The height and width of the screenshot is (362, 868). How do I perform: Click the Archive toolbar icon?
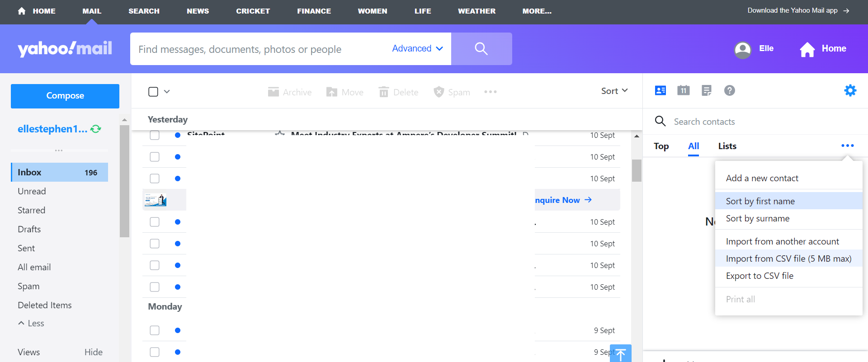point(273,92)
